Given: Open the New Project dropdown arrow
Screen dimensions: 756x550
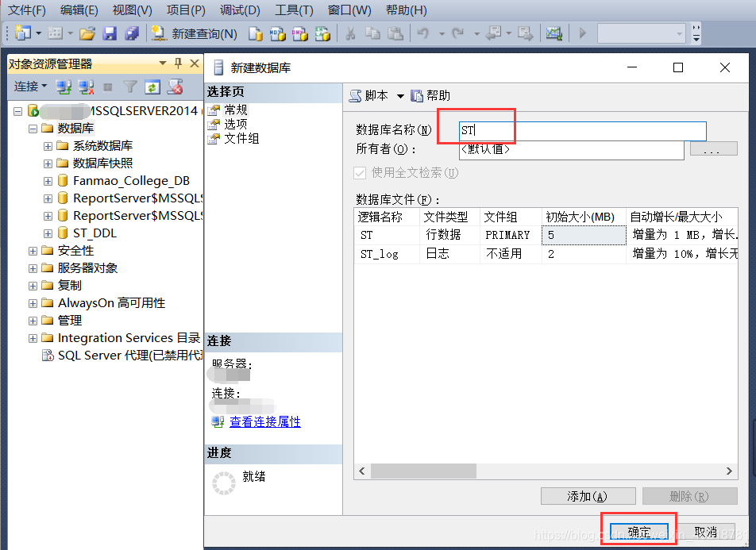Looking at the screenshot, I should coord(39,33).
